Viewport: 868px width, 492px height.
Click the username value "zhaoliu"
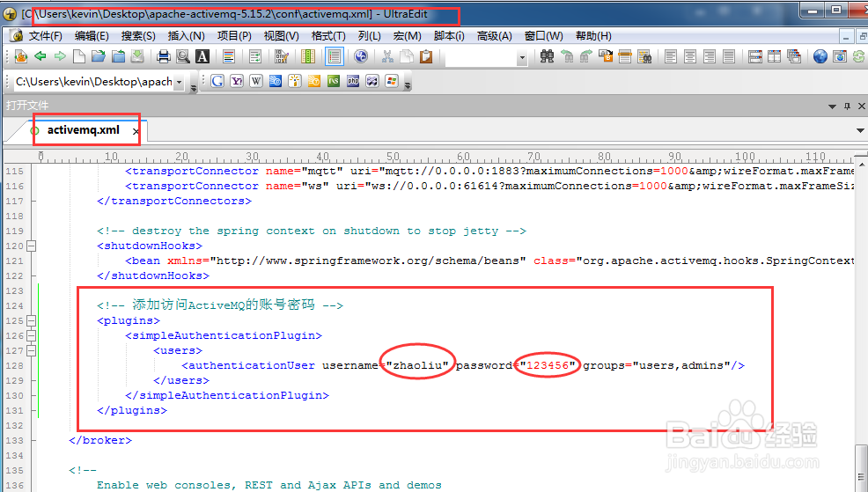tap(417, 365)
